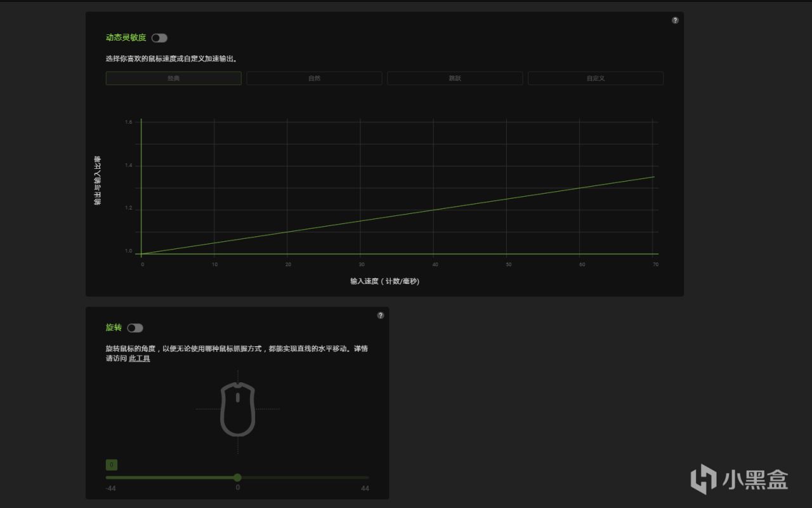Select the 经典 acceleration preset
This screenshot has height=508, width=812.
[x=174, y=78]
